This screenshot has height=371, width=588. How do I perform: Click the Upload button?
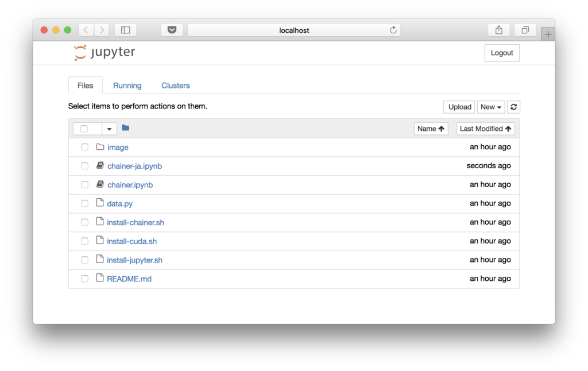(x=459, y=107)
